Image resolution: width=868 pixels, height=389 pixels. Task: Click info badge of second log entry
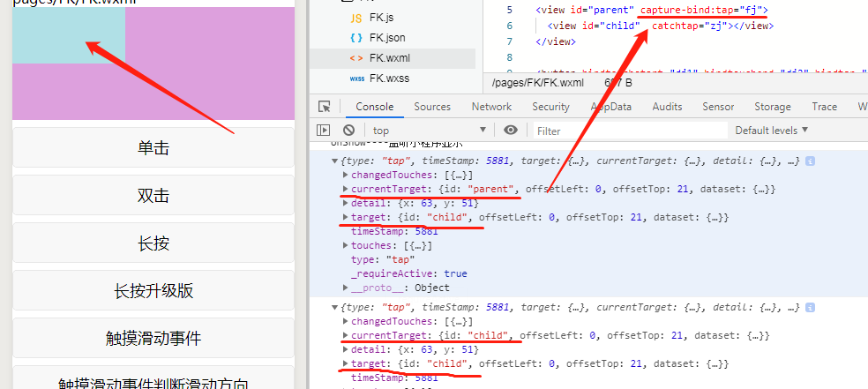pos(810,307)
